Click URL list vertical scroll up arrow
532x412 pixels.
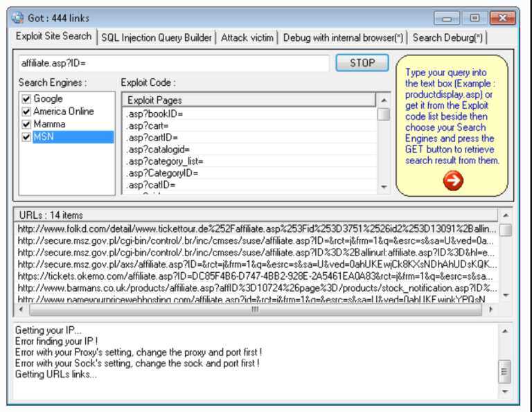point(506,215)
